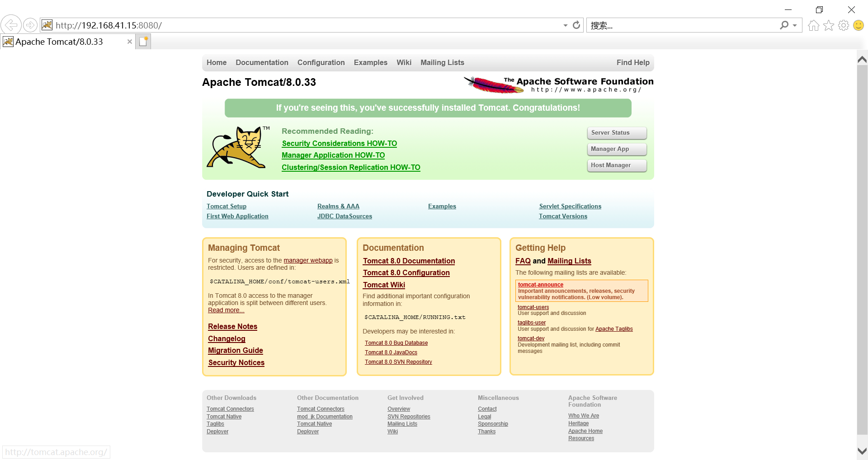
Task: Open the Security Notices link
Action: coord(236,363)
